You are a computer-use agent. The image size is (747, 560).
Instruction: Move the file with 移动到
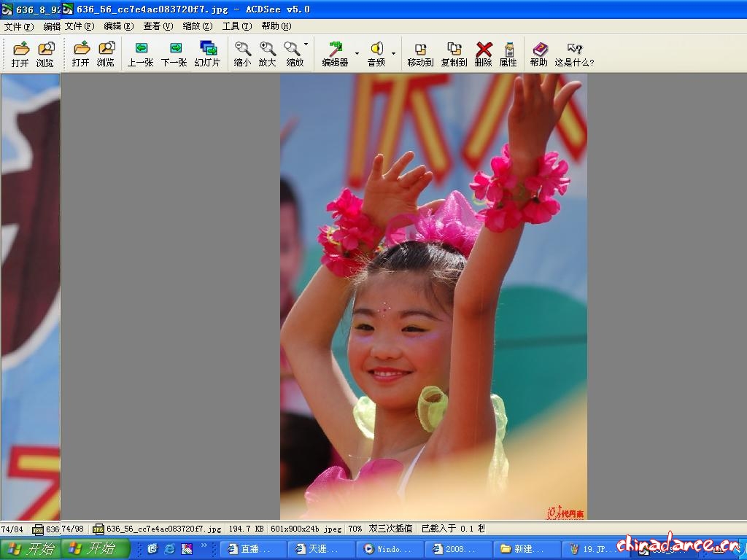(x=420, y=54)
